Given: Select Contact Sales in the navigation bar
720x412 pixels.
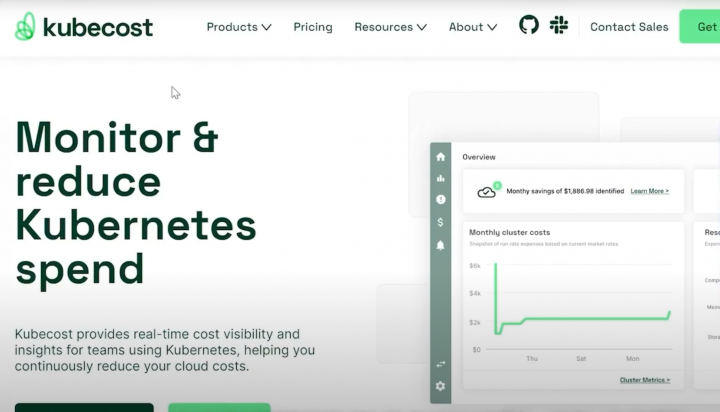Looking at the screenshot, I should point(629,27).
